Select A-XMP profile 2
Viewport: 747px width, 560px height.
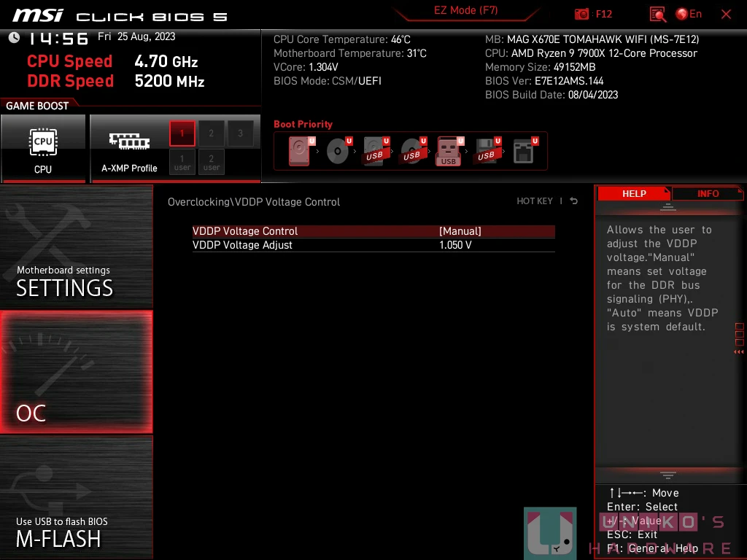pyautogui.click(x=211, y=133)
